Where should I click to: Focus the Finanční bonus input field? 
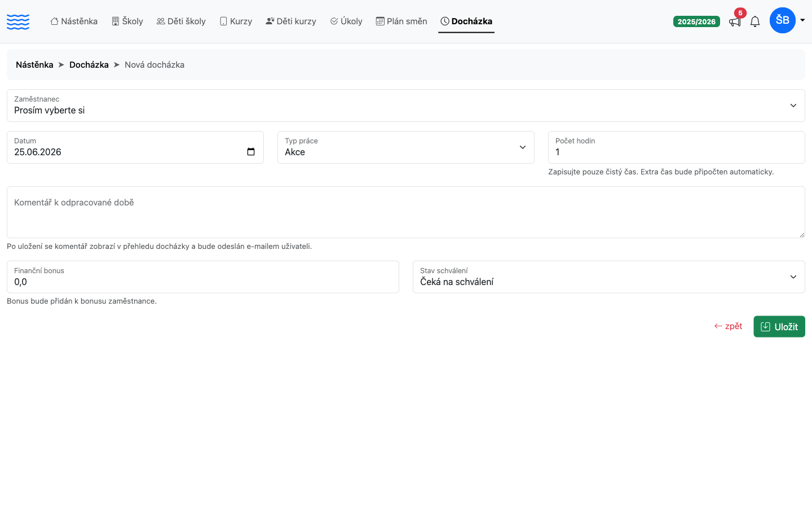coord(203,277)
